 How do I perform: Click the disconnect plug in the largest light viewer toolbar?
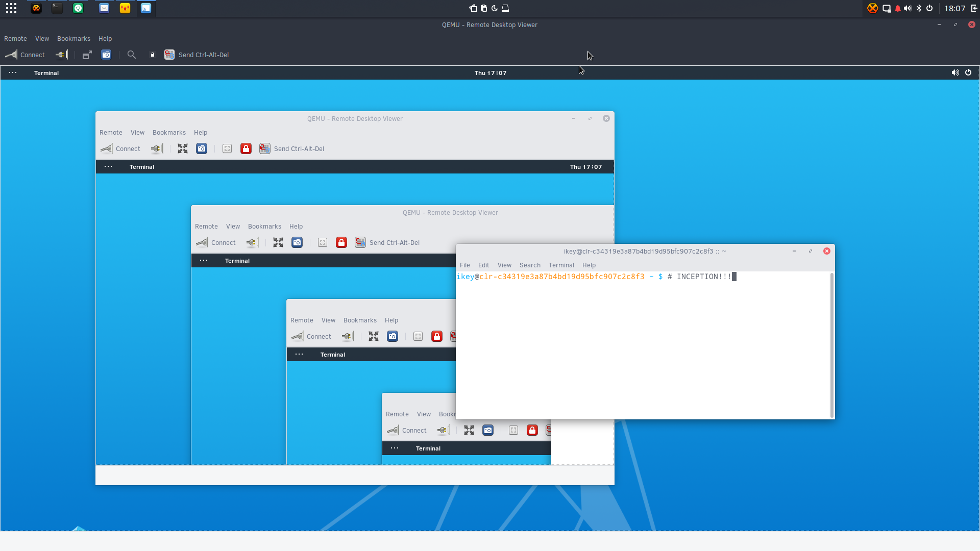[x=157, y=148]
